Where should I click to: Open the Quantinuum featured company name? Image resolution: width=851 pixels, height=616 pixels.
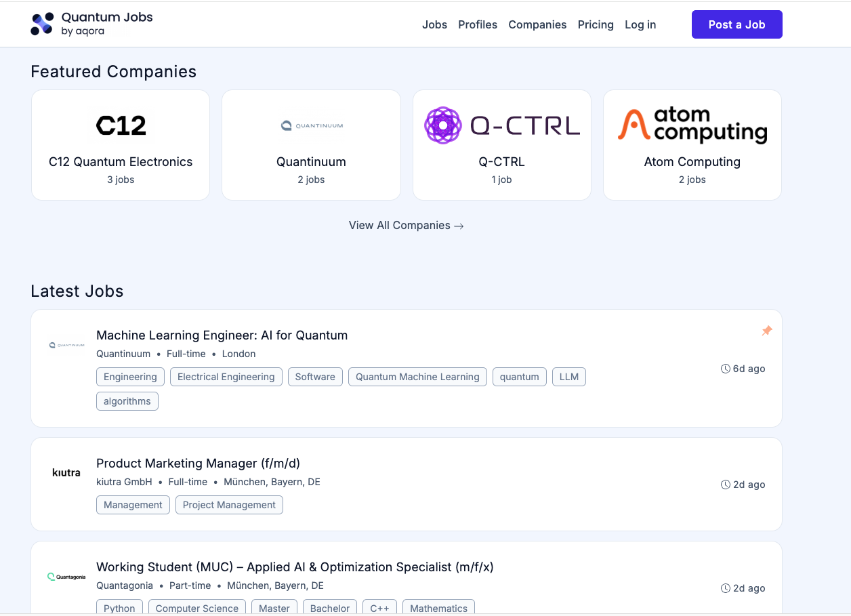tap(311, 162)
